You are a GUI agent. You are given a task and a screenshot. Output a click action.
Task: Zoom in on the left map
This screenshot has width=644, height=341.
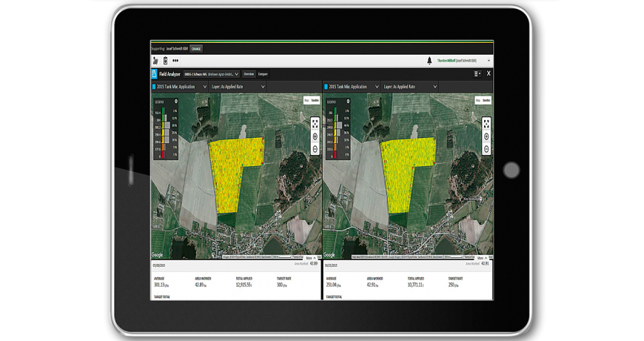point(315,136)
